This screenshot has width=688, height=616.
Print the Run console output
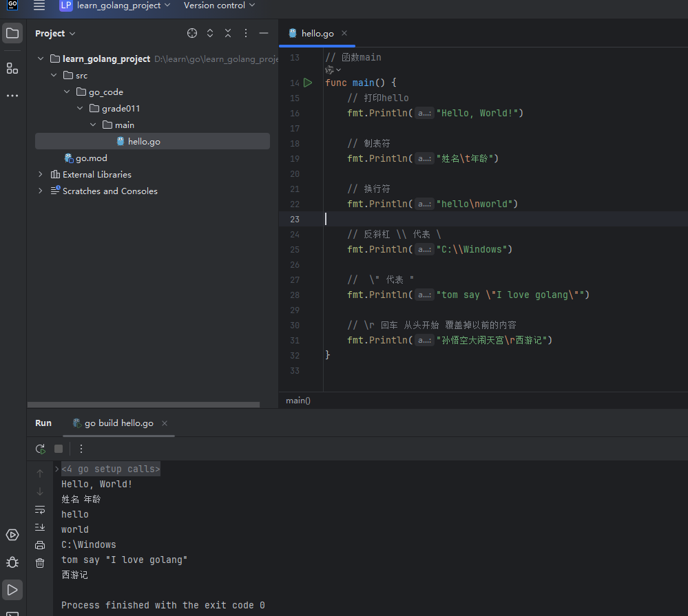pyautogui.click(x=40, y=545)
